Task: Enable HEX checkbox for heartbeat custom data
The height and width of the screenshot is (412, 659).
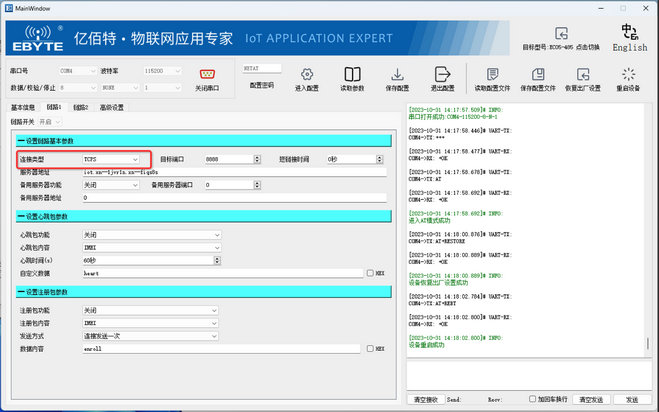Action: [370, 272]
